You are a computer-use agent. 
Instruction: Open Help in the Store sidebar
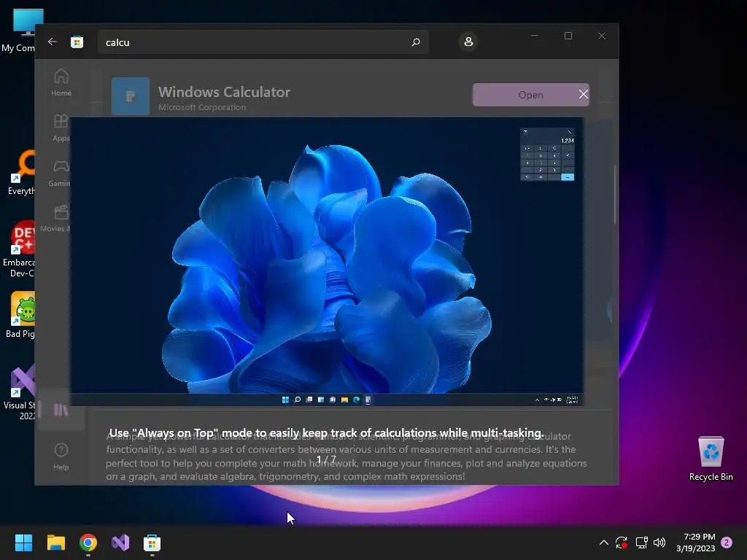coord(61,456)
